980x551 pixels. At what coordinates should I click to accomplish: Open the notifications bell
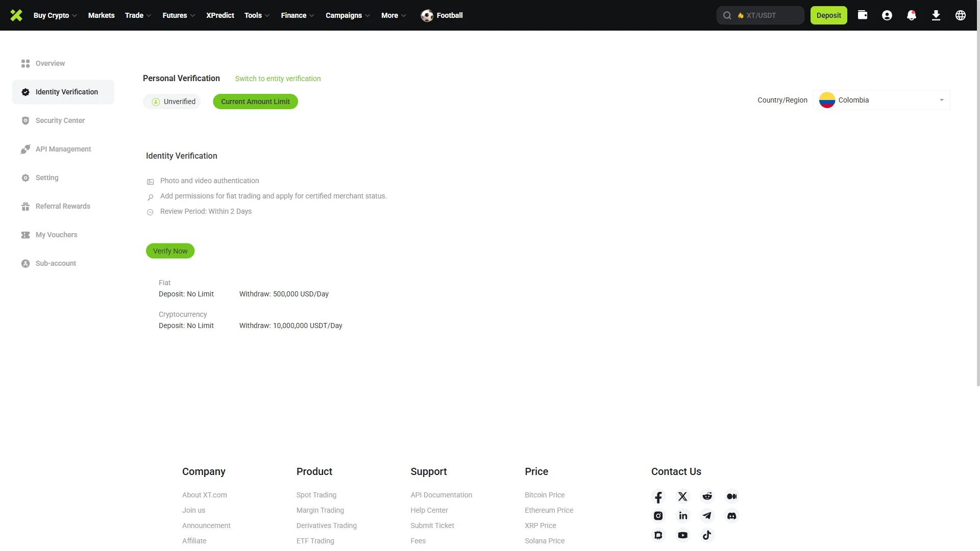[x=912, y=15]
